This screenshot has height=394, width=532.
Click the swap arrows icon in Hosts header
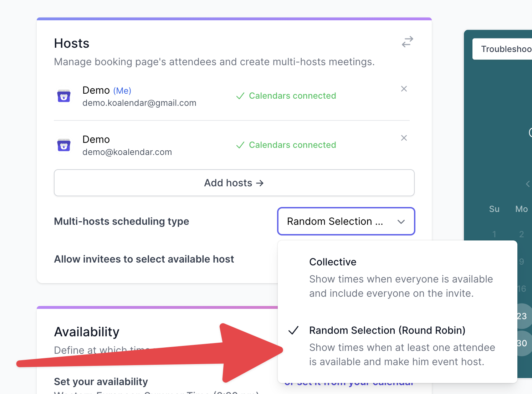click(x=408, y=42)
